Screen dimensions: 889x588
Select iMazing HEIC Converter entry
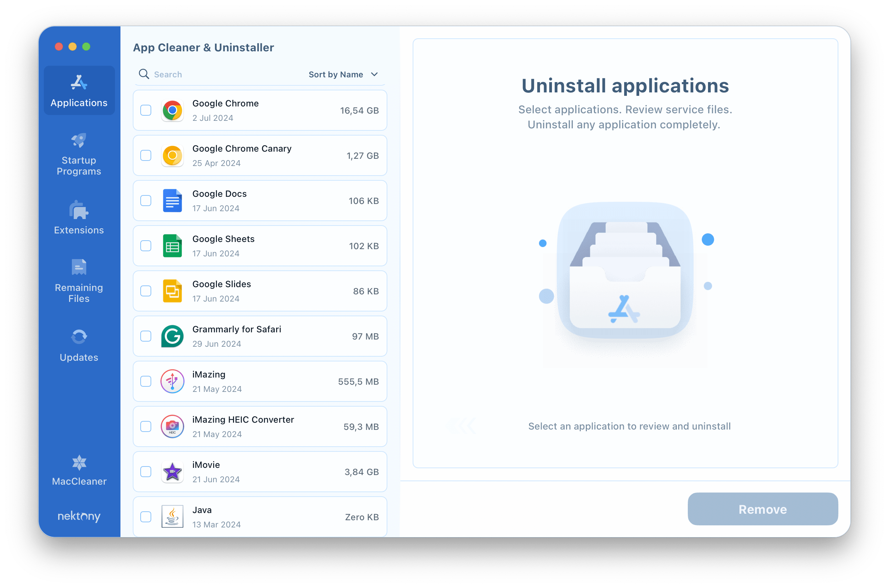(x=262, y=425)
